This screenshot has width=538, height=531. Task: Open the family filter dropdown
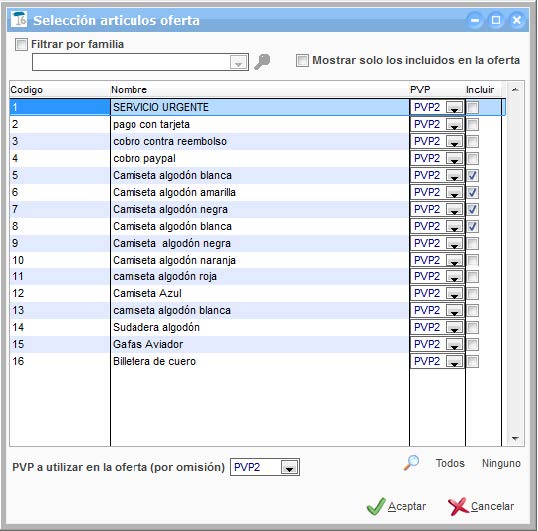pos(238,62)
